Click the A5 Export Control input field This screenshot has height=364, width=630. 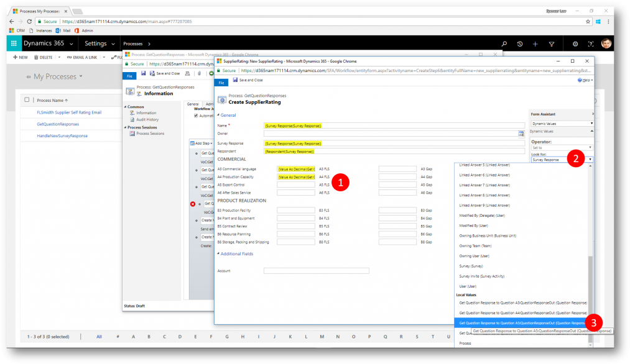[295, 185]
